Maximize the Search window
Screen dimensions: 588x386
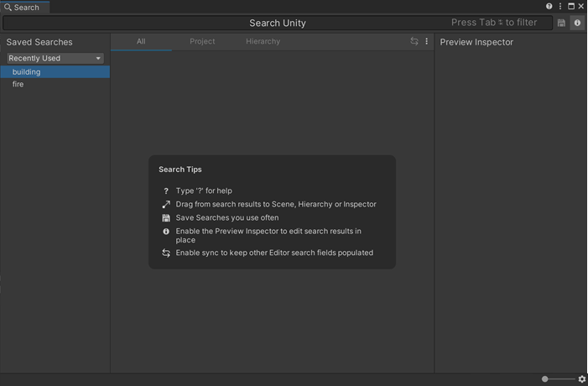coord(571,7)
